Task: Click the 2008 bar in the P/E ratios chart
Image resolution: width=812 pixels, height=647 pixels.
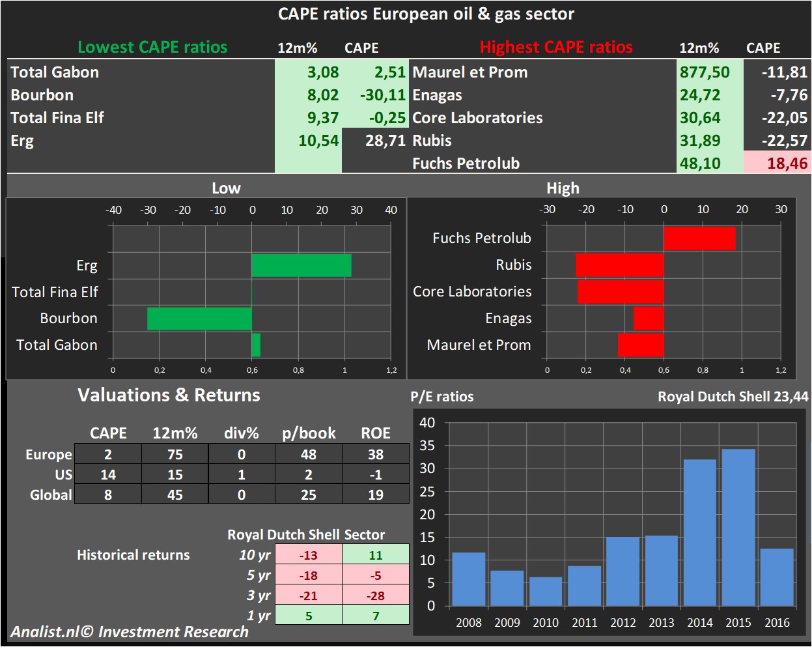Action: coord(469,579)
